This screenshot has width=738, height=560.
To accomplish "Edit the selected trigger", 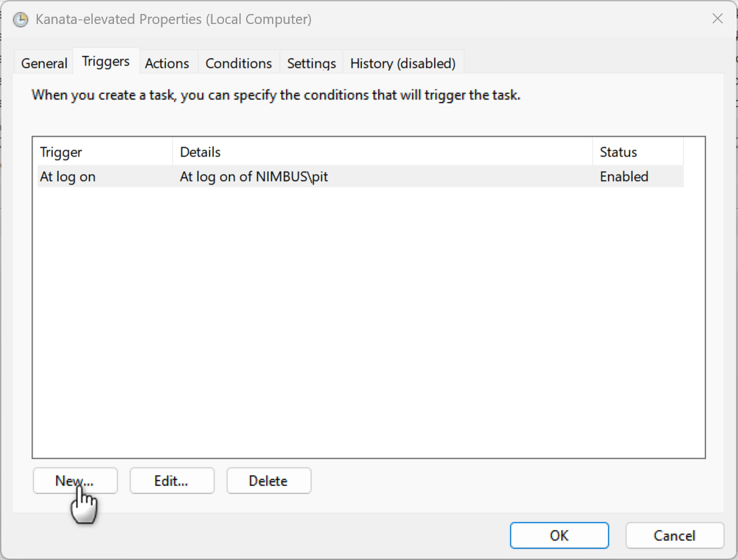I will pyautogui.click(x=171, y=480).
